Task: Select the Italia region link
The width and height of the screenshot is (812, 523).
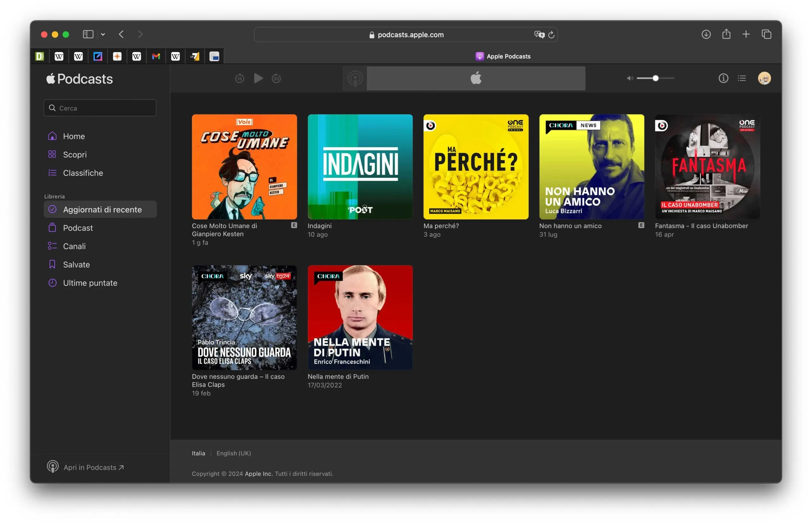Action: 198,453
